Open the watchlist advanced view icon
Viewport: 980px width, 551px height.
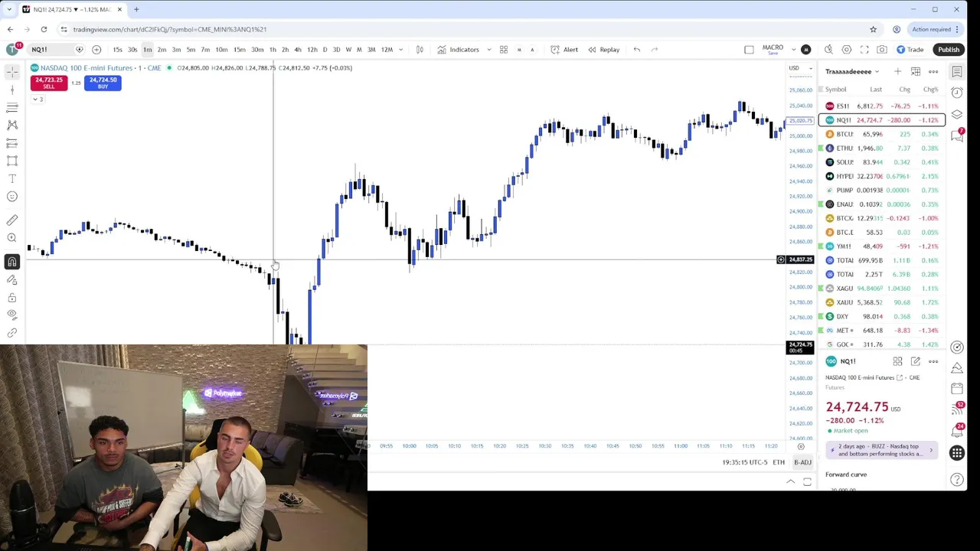(916, 72)
